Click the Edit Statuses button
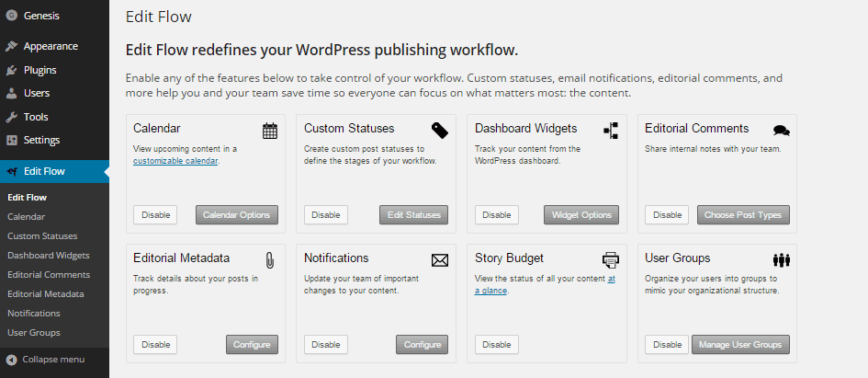The width and height of the screenshot is (868, 378). tap(414, 215)
